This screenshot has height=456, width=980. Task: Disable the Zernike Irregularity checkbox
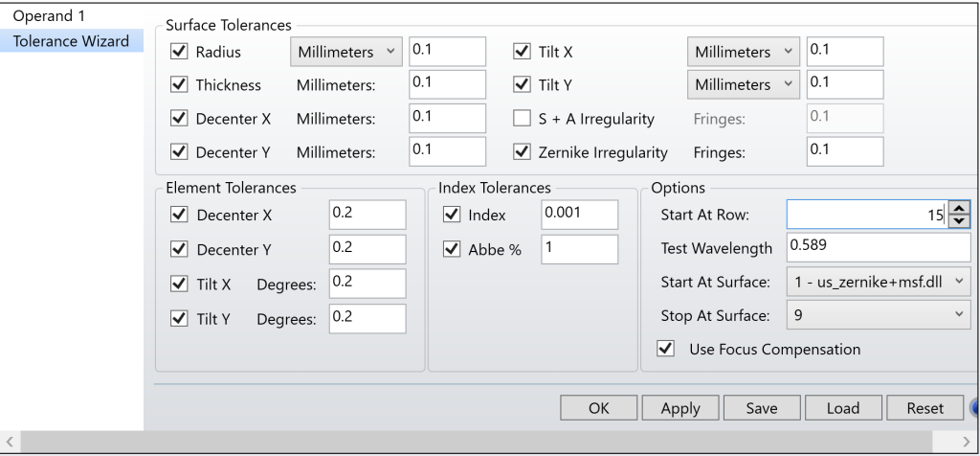click(x=522, y=151)
